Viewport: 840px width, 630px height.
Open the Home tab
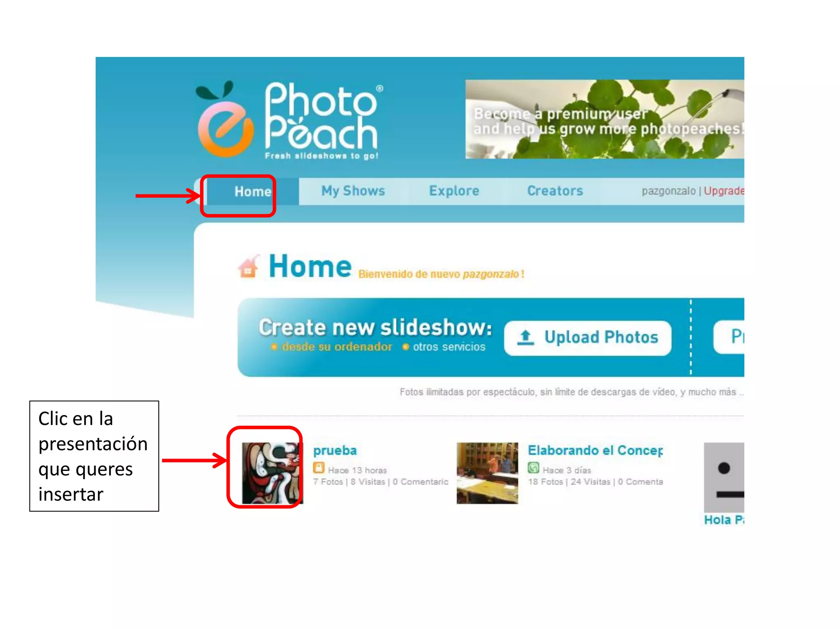tap(253, 191)
